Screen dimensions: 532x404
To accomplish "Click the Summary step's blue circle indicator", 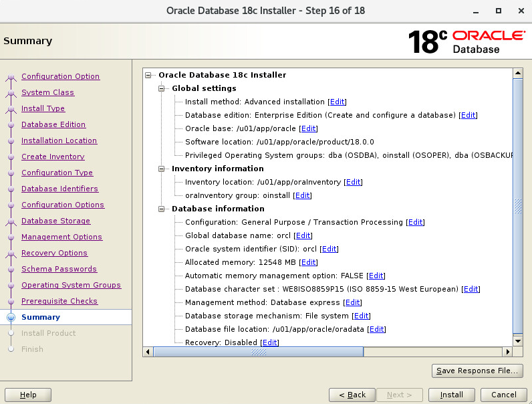I will [x=11, y=317].
